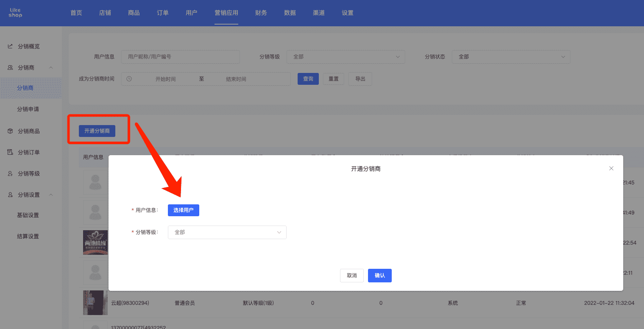Click the 分销概览 chart icon
Screen dimensions: 644x329
tap(10, 46)
